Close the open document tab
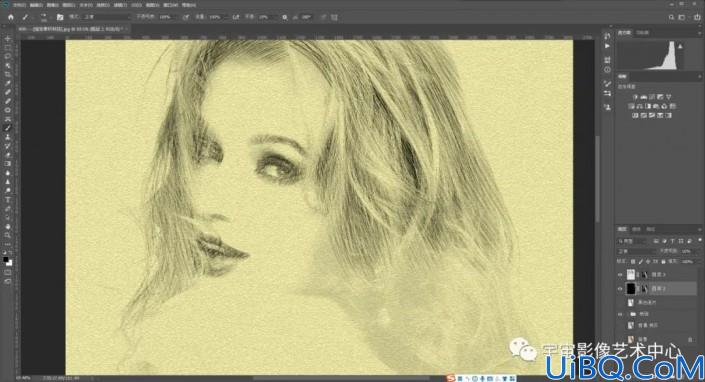The width and height of the screenshot is (705, 382). tap(126, 28)
